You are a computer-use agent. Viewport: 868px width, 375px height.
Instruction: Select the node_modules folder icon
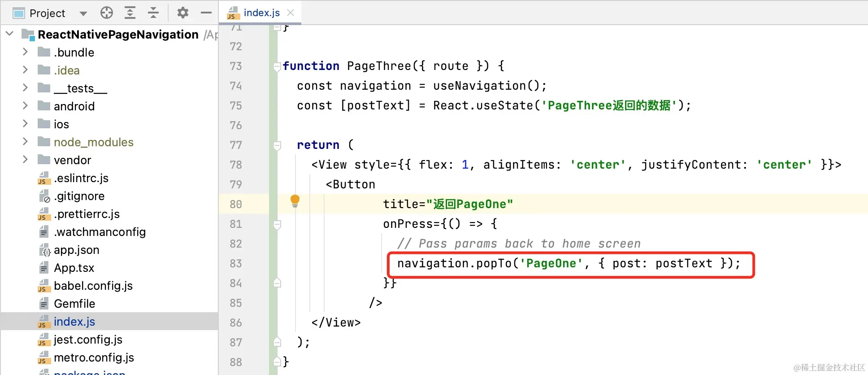pos(44,142)
